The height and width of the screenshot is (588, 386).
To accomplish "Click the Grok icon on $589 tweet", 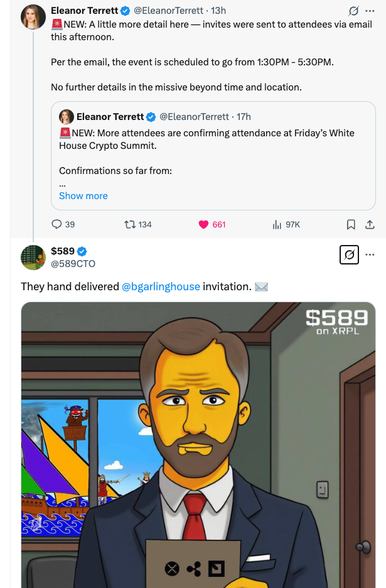I will click(x=349, y=255).
